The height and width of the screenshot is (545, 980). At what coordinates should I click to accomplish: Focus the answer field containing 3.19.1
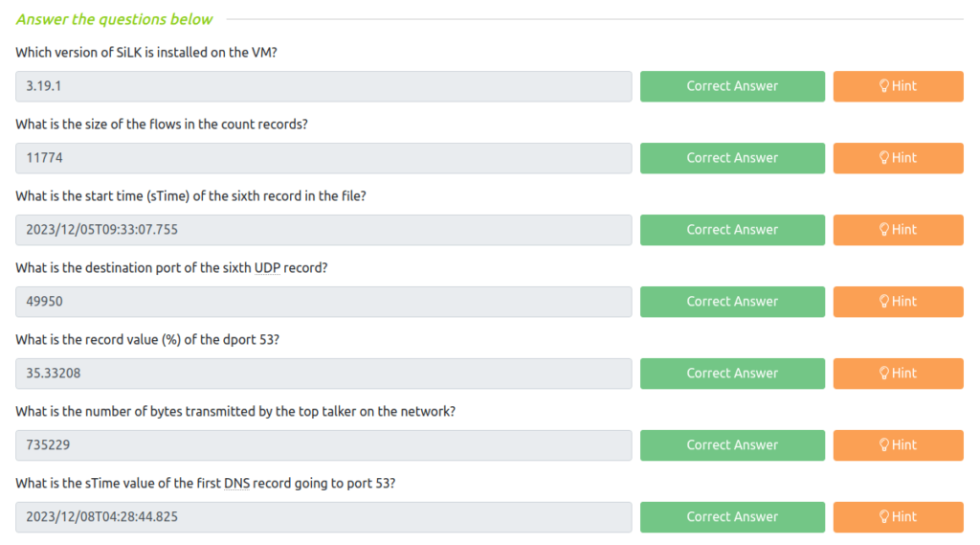coord(323,86)
